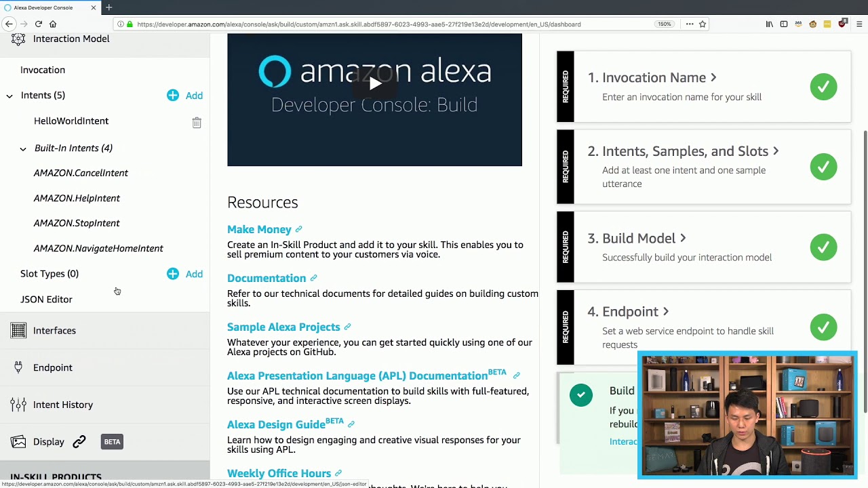Open the Weekly Office Hours link
The image size is (868, 488).
pos(279,473)
